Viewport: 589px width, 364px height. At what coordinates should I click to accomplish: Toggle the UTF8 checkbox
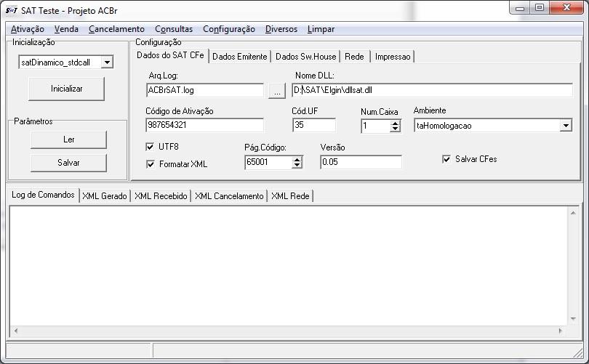150,147
